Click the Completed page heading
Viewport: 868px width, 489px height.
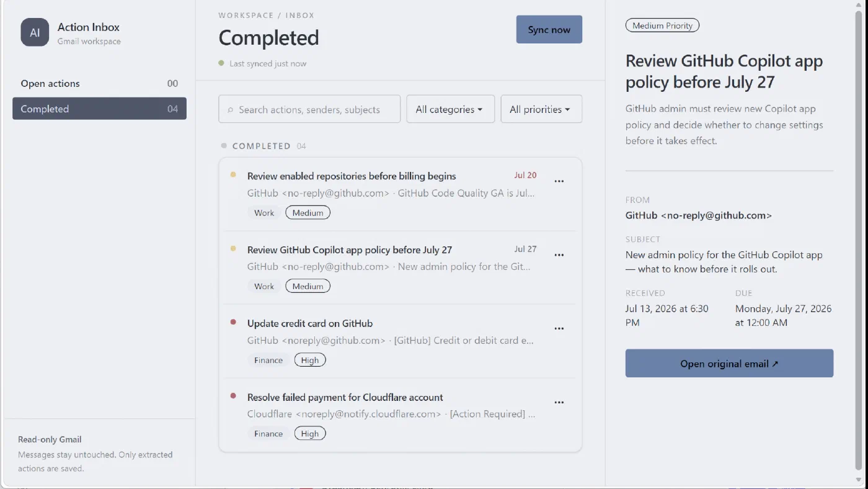268,38
